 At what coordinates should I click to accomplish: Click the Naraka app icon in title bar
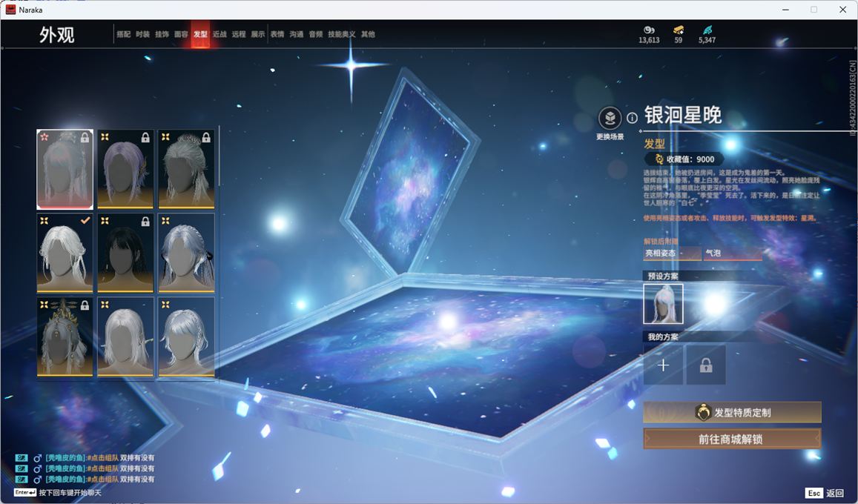click(10, 10)
